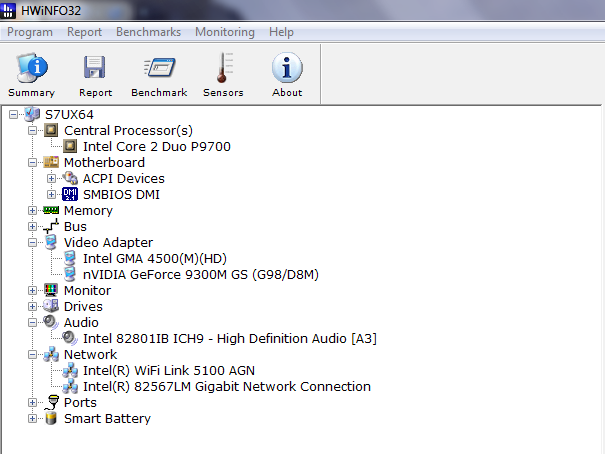Open the Report menu
The height and width of the screenshot is (454, 605).
pyautogui.click(x=84, y=32)
